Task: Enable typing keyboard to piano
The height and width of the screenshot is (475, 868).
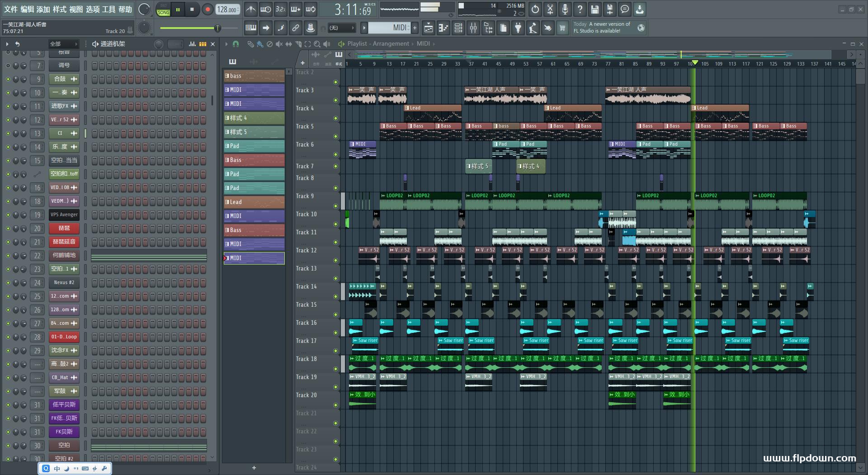Action: (x=251, y=28)
